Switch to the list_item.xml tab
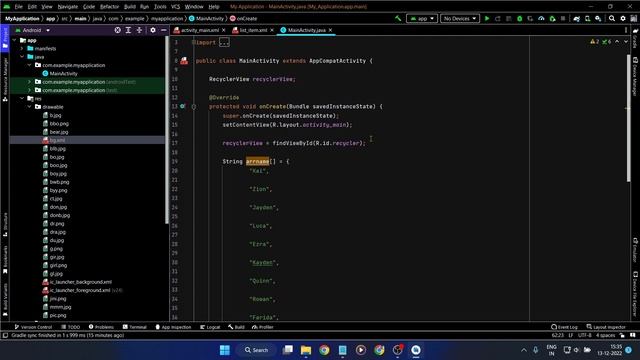Image resolution: width=640 pixels, height=360 pixels. click(x=253, y=30)
